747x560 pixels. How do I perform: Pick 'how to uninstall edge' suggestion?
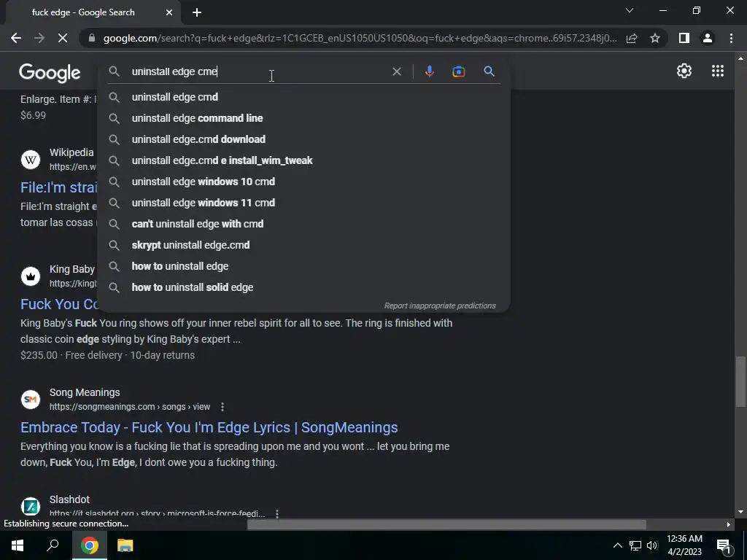(x=304, y=266)
